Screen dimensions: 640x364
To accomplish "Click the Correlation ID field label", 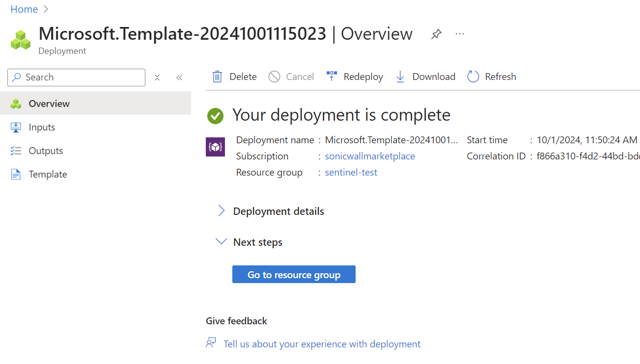I will [x=496, y=156].
